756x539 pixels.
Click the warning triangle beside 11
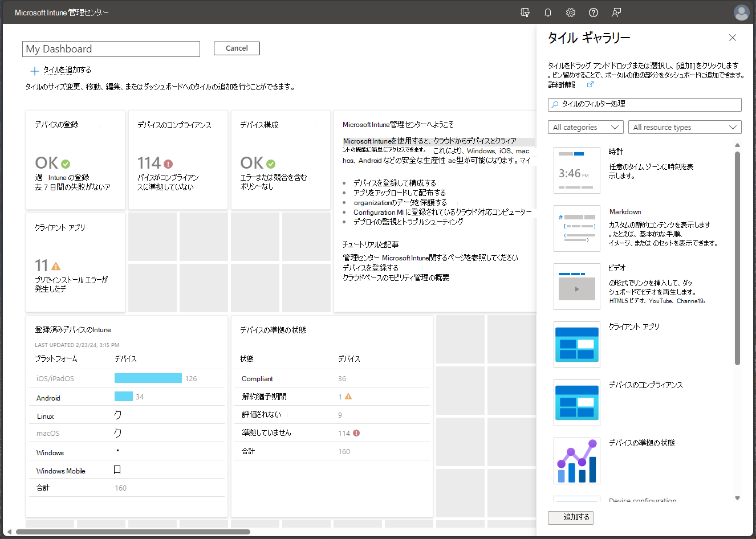coord(56,266)
